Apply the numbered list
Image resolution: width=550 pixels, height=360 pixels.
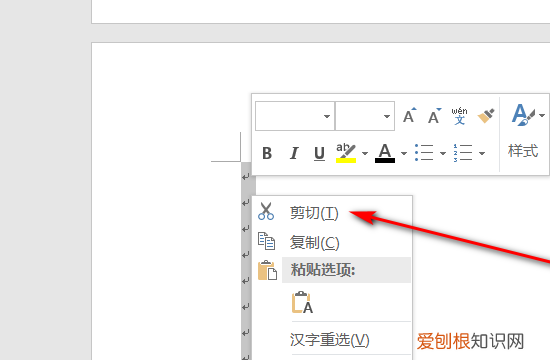pos(463,153)
